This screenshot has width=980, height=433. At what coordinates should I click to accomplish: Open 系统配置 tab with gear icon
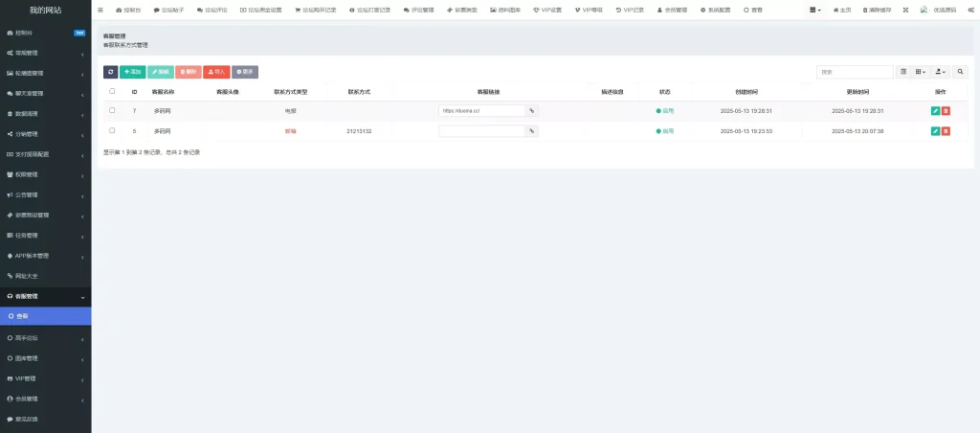(x=716, y=10)
